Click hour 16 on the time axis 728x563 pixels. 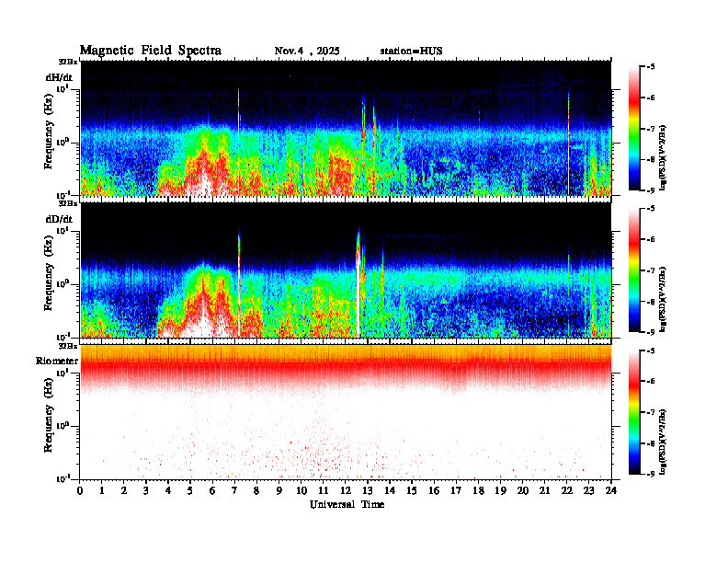[x=434, y=491]
